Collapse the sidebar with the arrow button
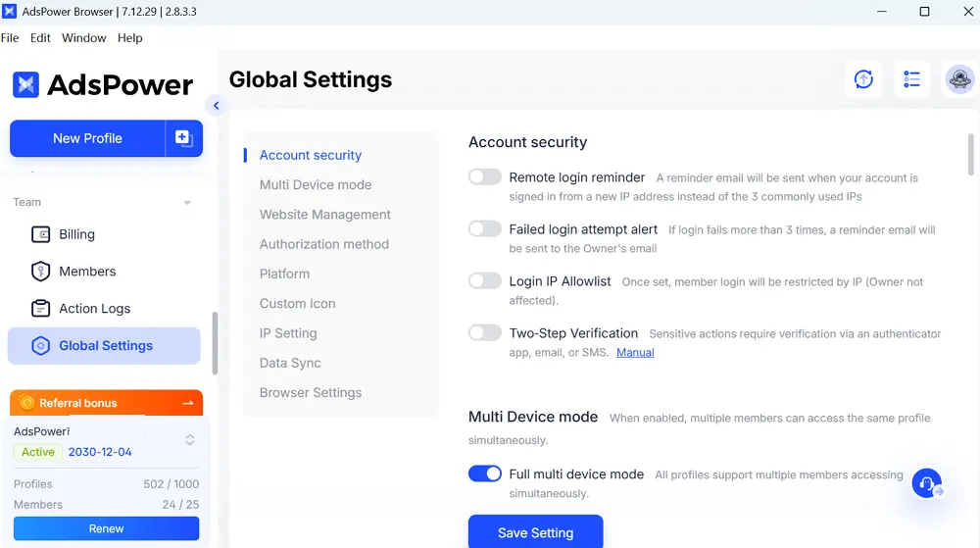 (x=217, y=106)
